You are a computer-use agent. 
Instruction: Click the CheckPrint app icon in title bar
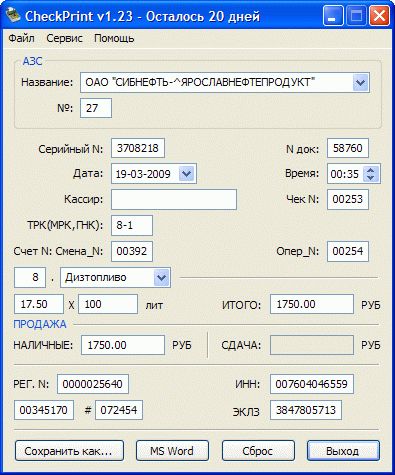click(x=13, y=16)
